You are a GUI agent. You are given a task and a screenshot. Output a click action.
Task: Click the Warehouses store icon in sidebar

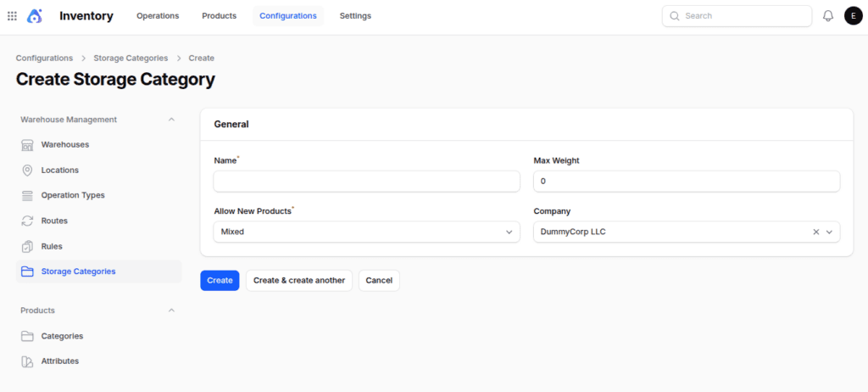point(27,145)
